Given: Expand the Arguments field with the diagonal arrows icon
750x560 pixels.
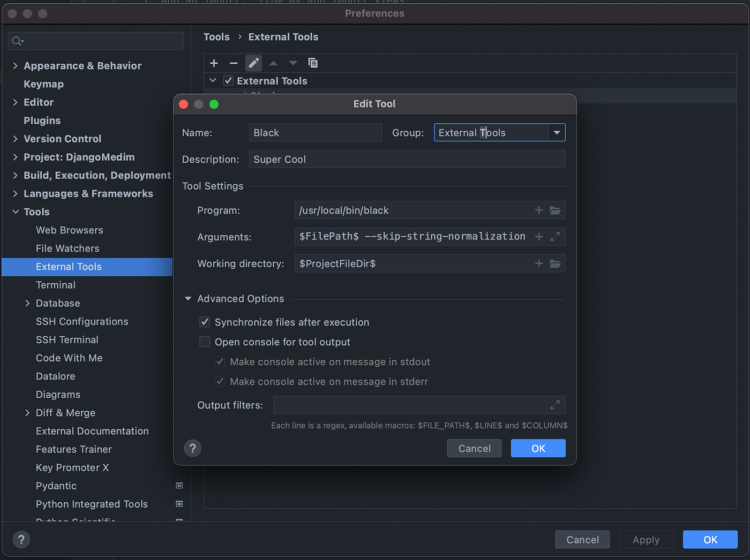Looking at the screenshot, I should pyautogui.click(x=555, y=236).
